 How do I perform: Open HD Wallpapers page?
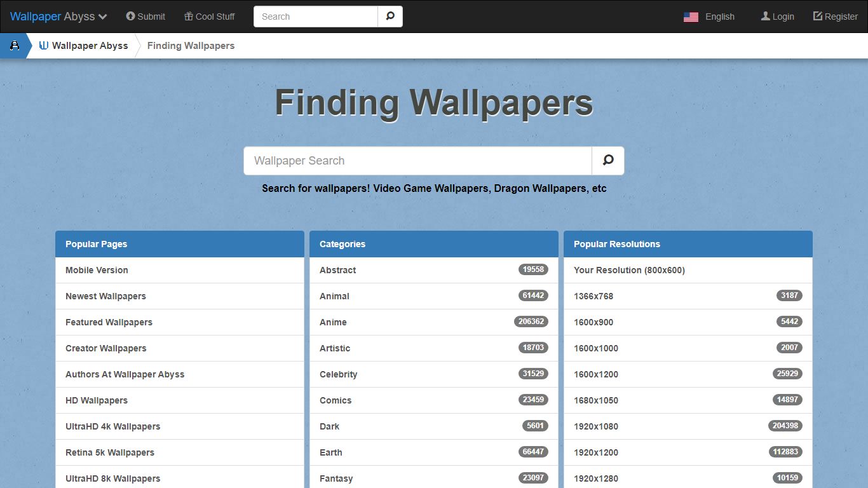click(x=180, y=400)
